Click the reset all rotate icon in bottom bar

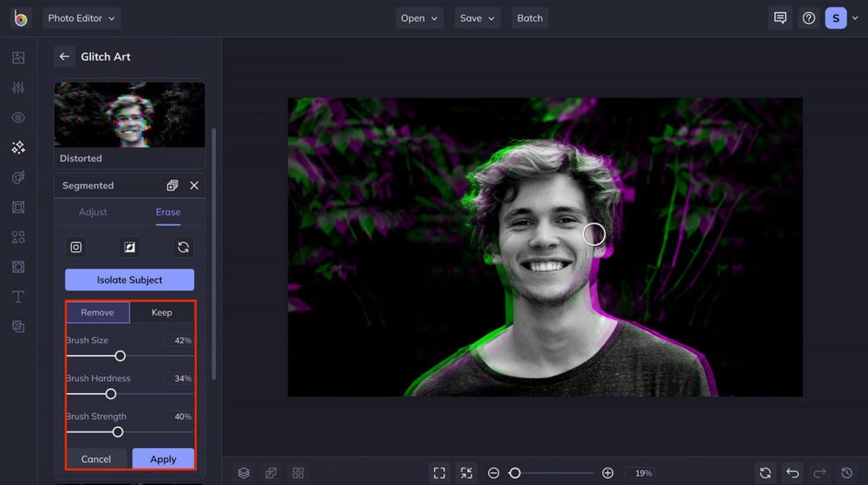[x=766, y=473]
